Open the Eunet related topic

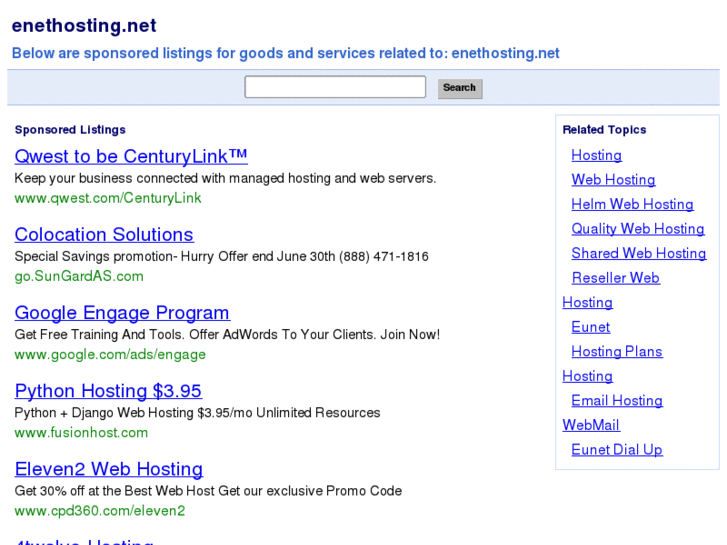[x=590, y=327]
